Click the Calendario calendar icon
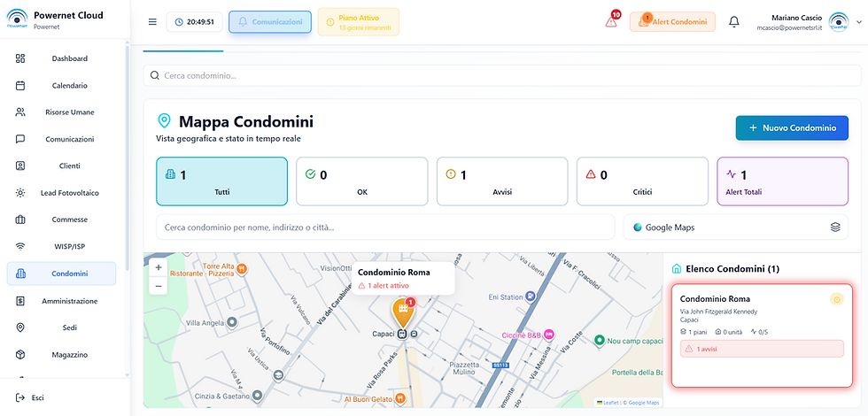868x416 pixels. [x=20, y=86]
